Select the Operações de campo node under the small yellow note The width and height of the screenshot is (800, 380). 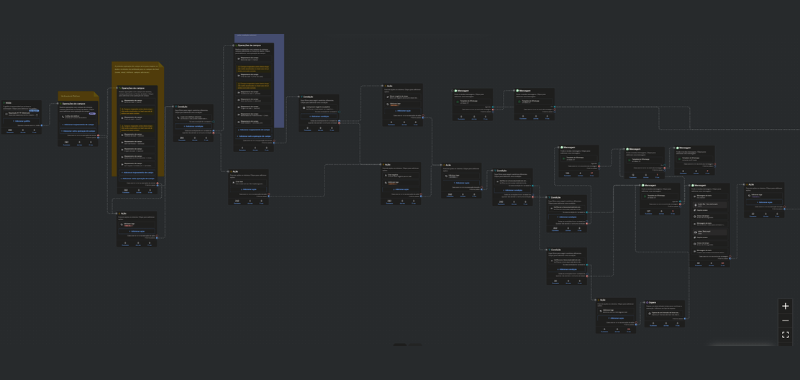point(78,123)
